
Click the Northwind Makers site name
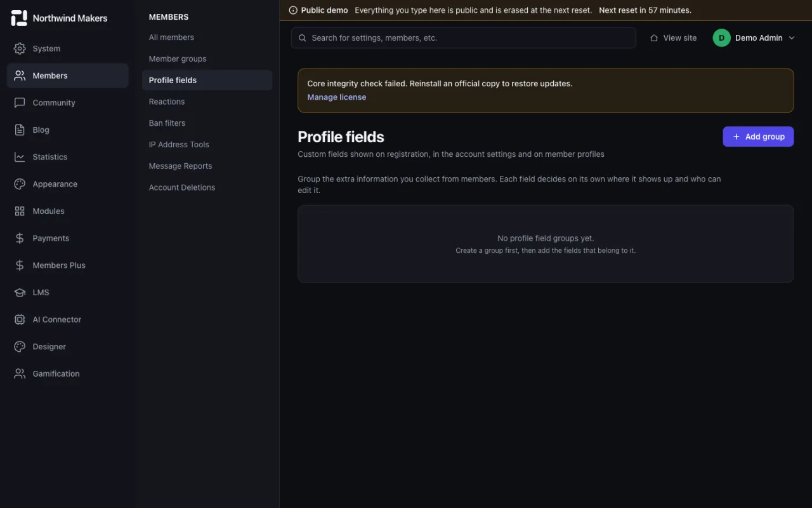tap(70, 18)
